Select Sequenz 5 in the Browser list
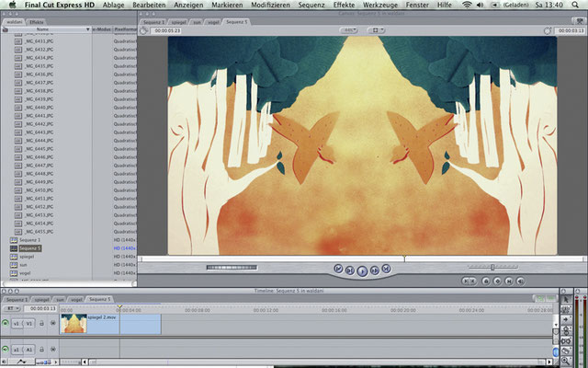 coord(30,248)
